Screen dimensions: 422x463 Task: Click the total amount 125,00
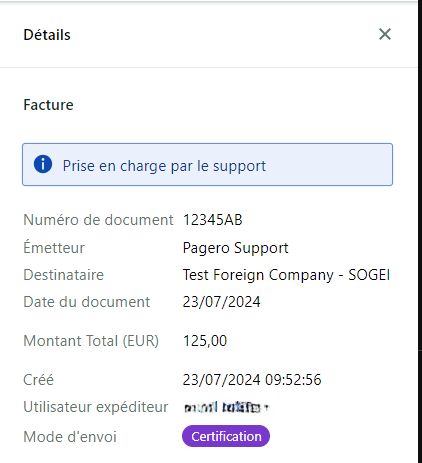point(205,341)
